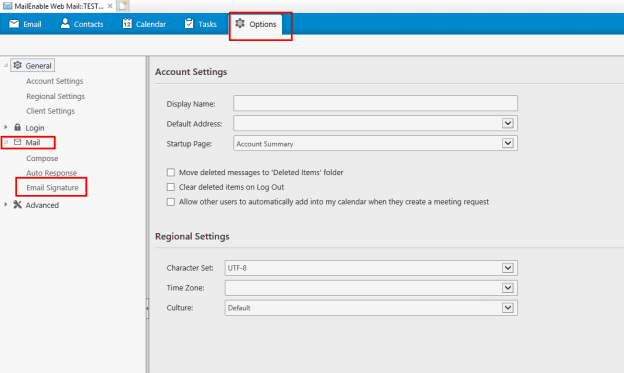624x373 pixels.
Task: Collapse the General tree node arrow
Action: (6, 65)
